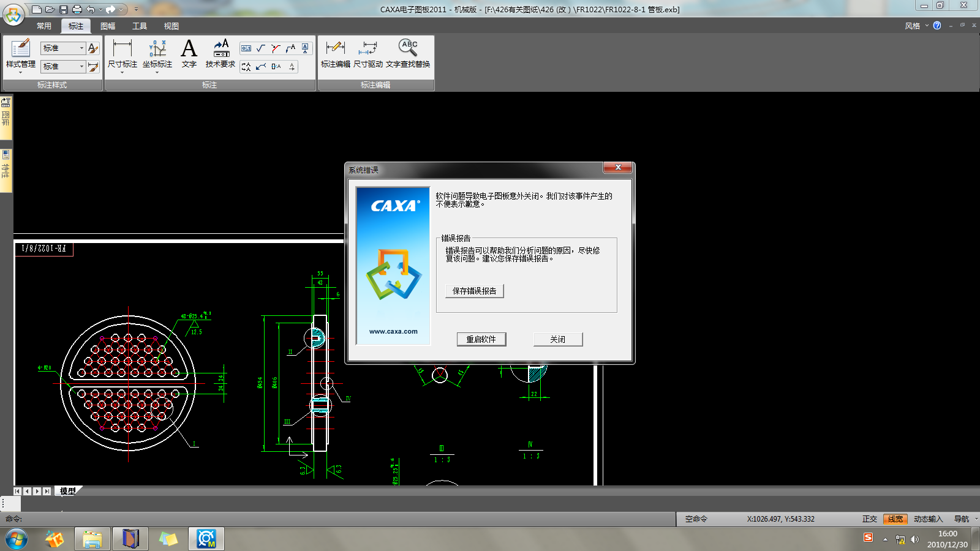Toggle 正交 ortho mode in status bar
This screenshot has height=551, width=980.
point(870,519)
